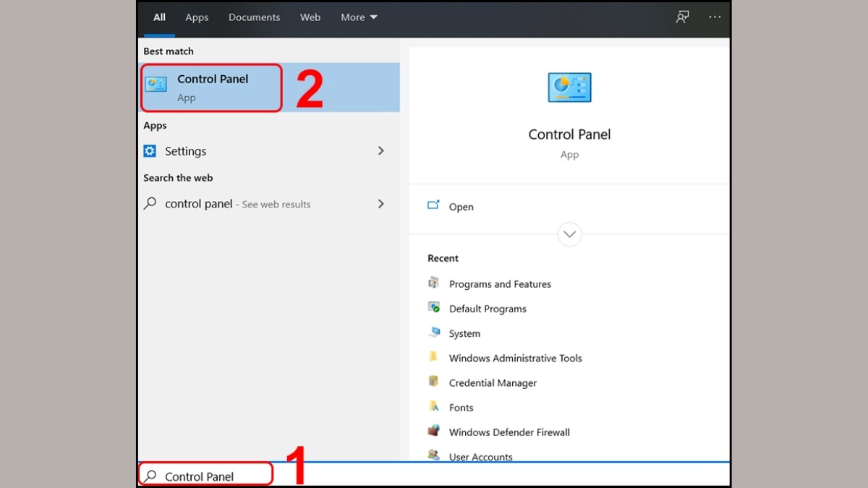Image resolution: width=868 pixels, height=488 pixels.
Task: Click the search magnifier icon in the search box
Action: point(150,476)
